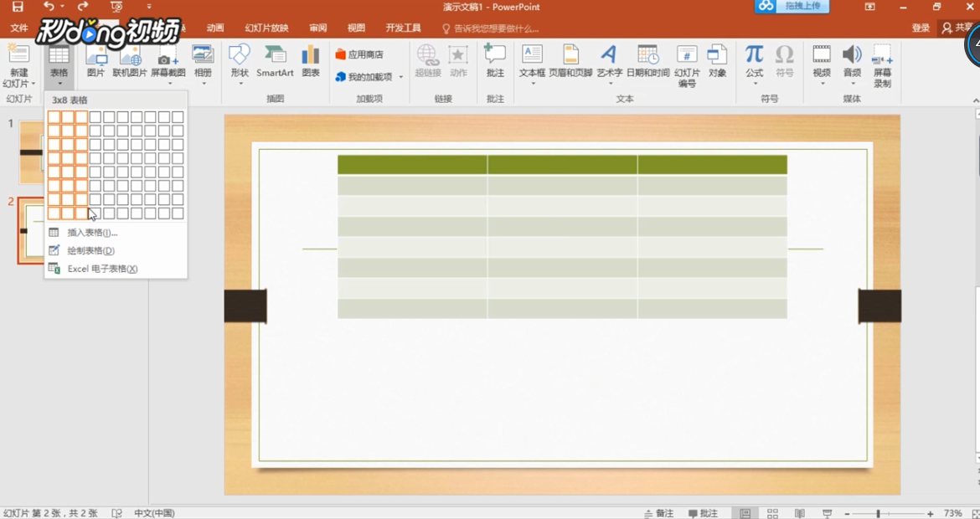Switch to the Animations (动画) tab
980x519 pixels.
point(215,28)
